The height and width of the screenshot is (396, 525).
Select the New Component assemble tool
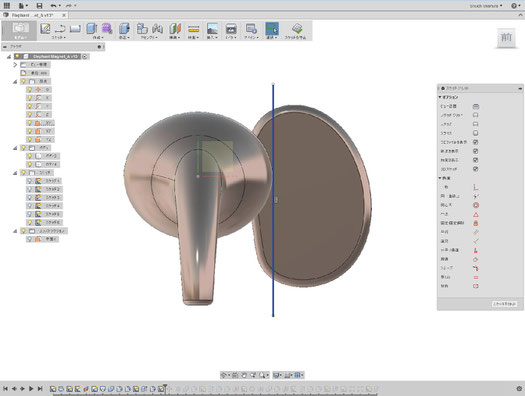(142, 28)
